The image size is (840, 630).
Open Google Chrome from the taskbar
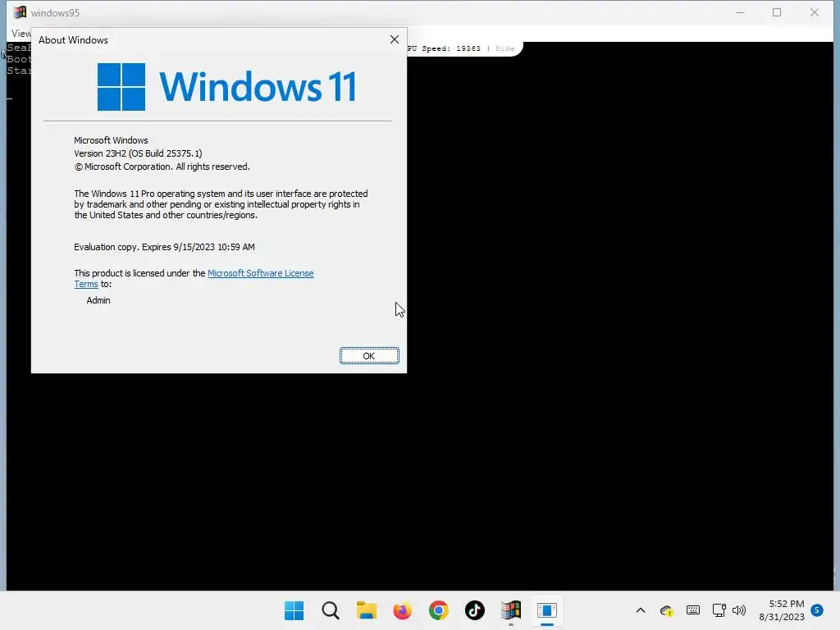pyautogui.click(x=438, y=610)
